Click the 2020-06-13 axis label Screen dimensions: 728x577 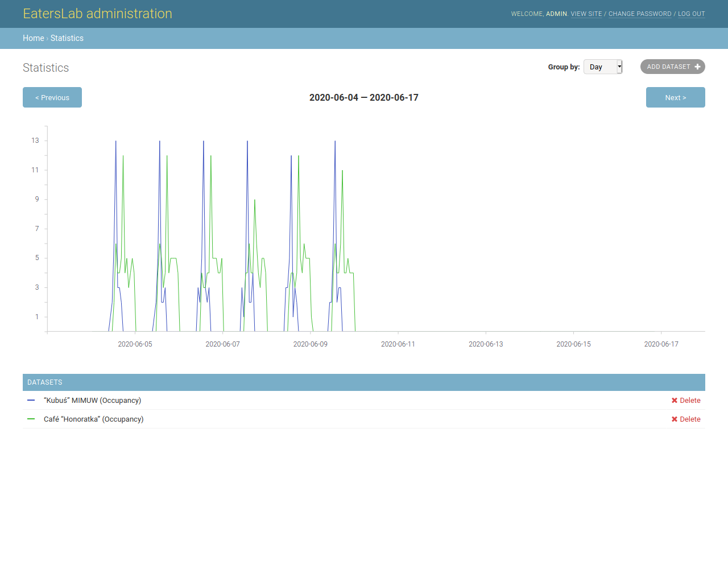point(486,344)
